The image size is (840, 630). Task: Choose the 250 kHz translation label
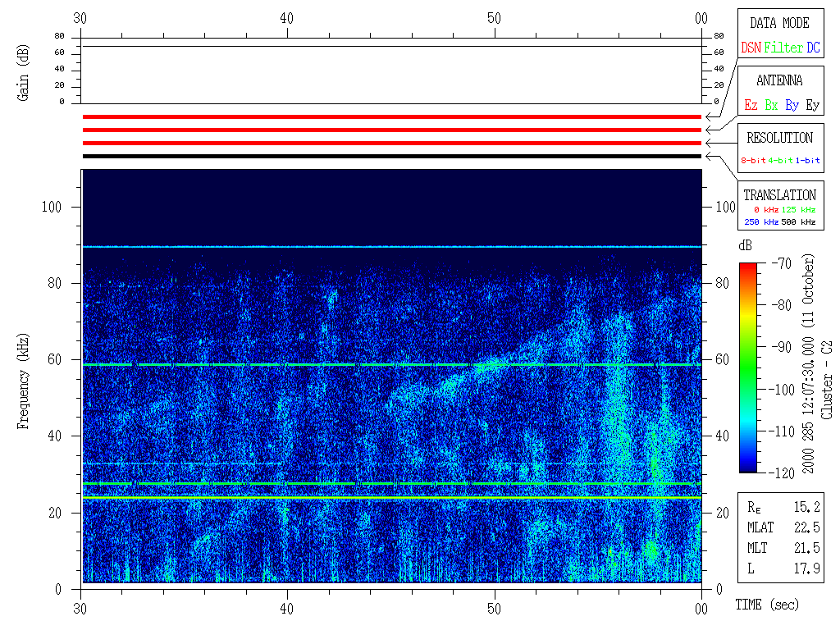pyautogui.click(x=760, y=221)
